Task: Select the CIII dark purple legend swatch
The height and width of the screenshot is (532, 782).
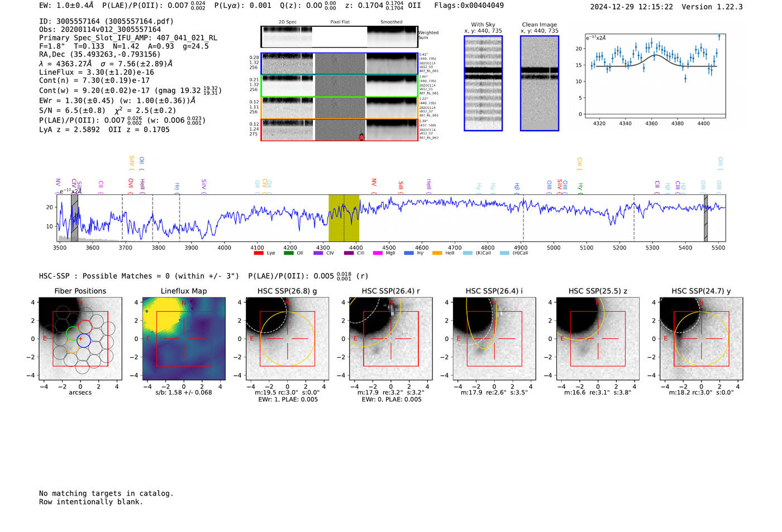Action: [349, 253]
